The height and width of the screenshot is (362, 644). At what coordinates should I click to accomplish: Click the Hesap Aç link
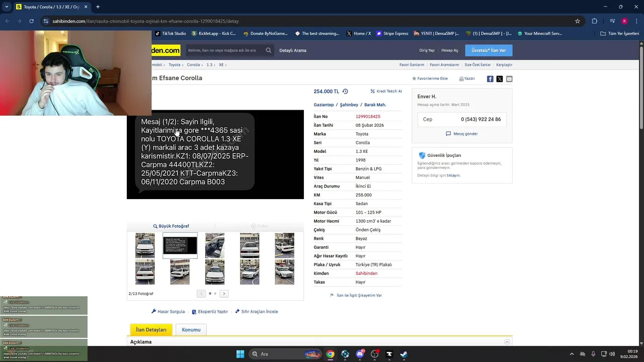[x=450, y=50]
